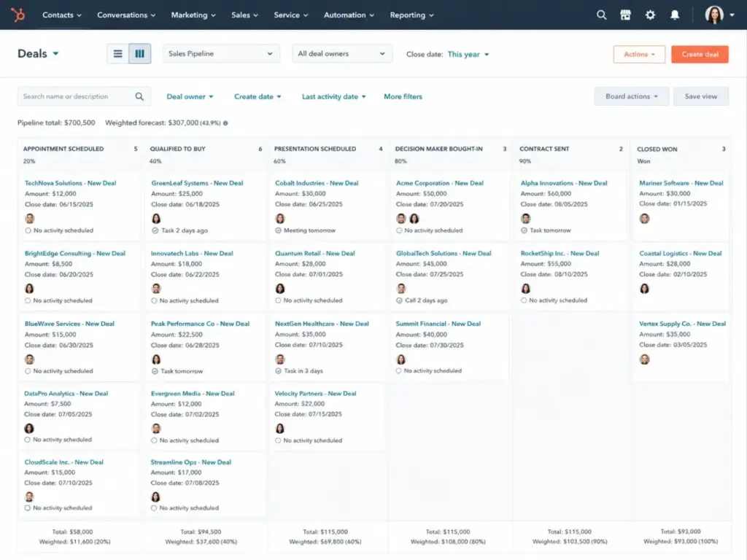Click the user profile avatar

714,15
